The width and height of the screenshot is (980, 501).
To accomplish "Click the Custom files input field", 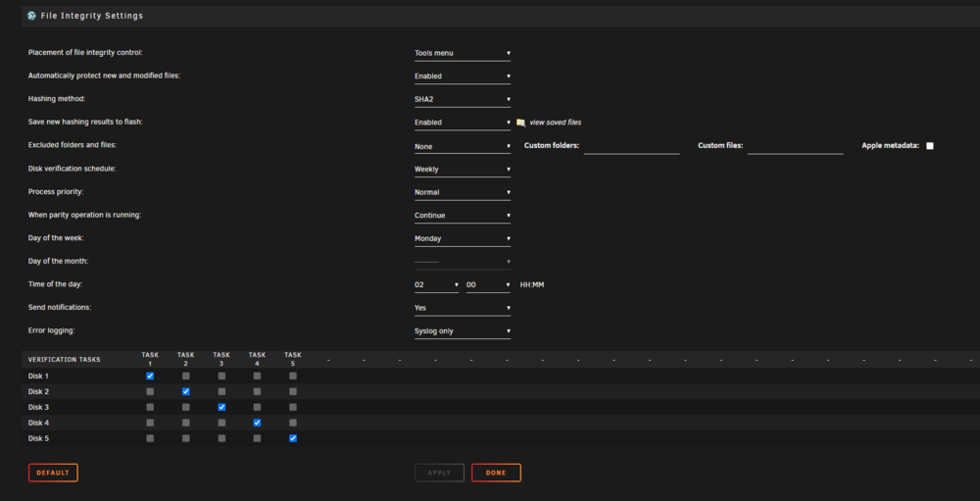I will coord(795,146).
